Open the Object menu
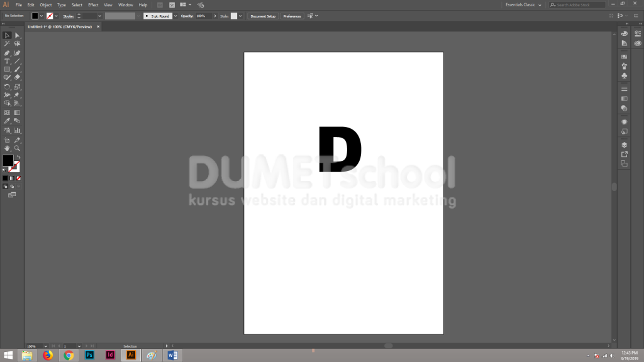The image size is (644, 362). point(45,5)
